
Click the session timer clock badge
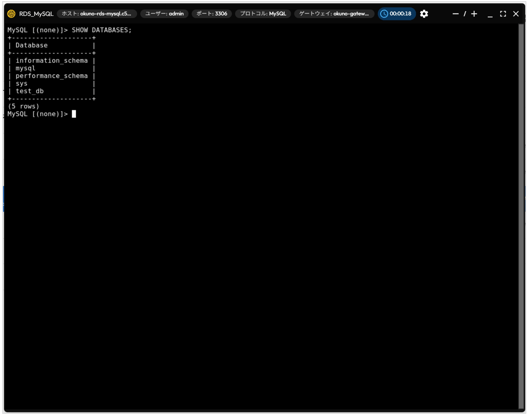pyautogui.click(x=397, y=14)
